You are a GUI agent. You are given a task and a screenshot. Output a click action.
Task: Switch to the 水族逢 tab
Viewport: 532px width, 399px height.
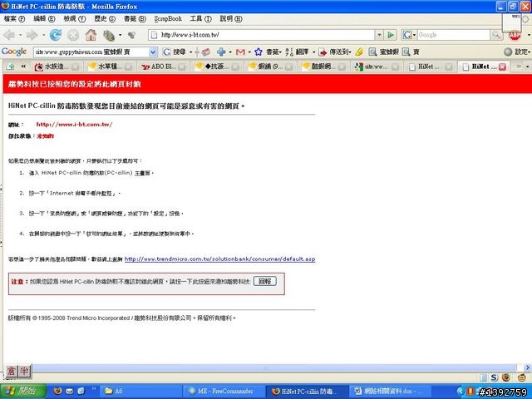(57, 66)
